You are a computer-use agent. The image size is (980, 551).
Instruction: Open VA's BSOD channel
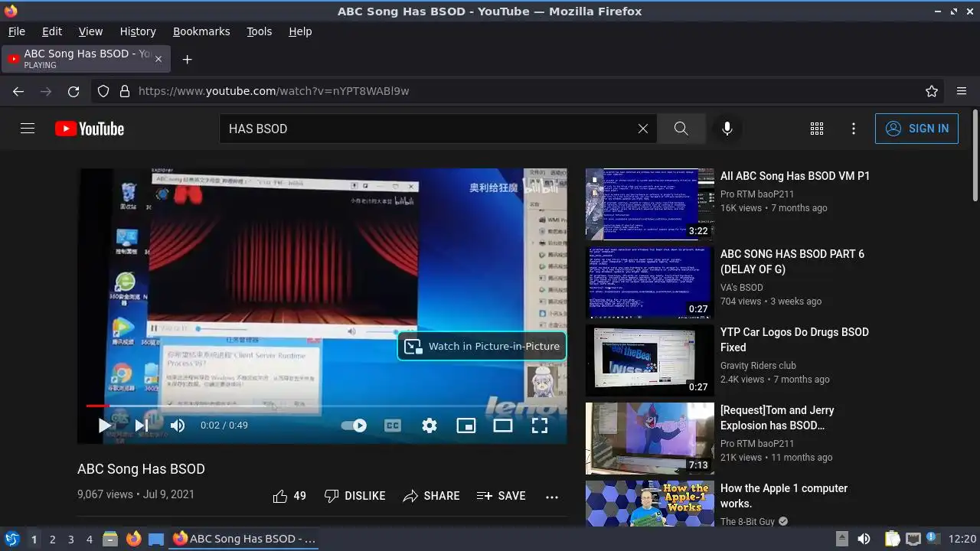[x=742, y=288]
